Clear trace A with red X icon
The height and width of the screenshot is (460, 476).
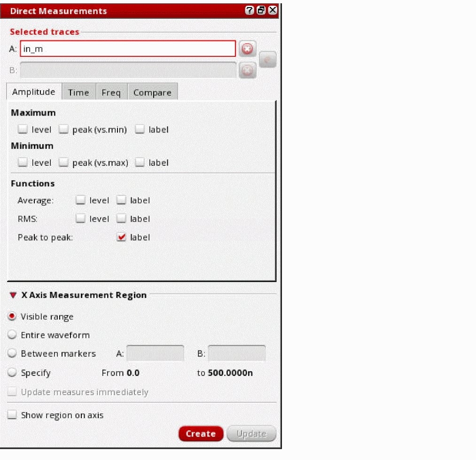click(x=247, y=48)
